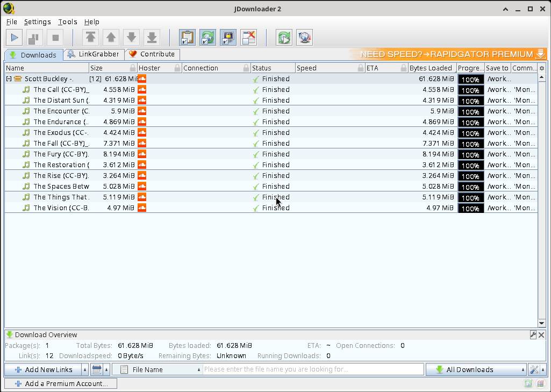This screenshot has height=392, width=551.
Task: Select The Restoration track row
Action: click(x=271, y=165)
